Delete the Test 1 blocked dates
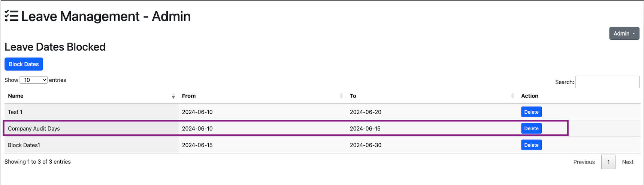Screen dimensions: 644x185 531,112
